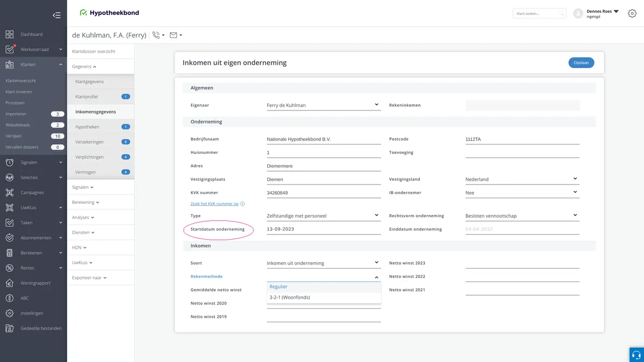Open the IB-ondernemer dropdown
The height and width of the screenshot is (362, 644).
tap(522, 193)
